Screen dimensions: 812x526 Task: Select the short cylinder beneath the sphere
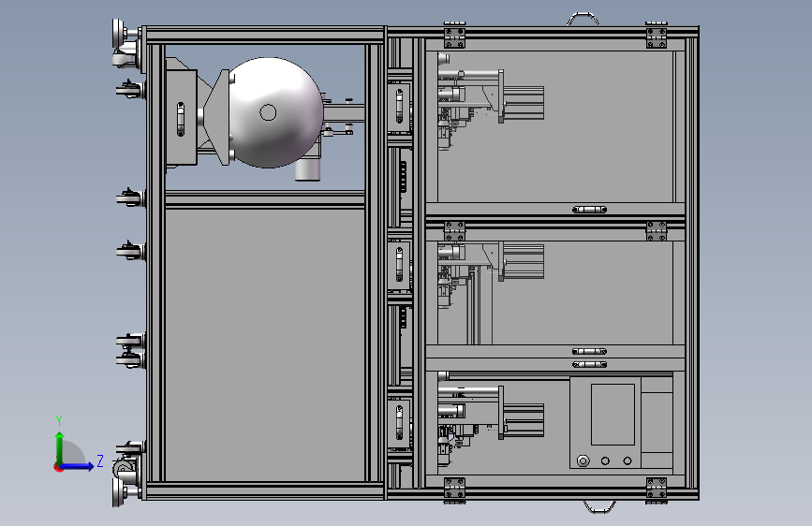click(x=309, y=169)
